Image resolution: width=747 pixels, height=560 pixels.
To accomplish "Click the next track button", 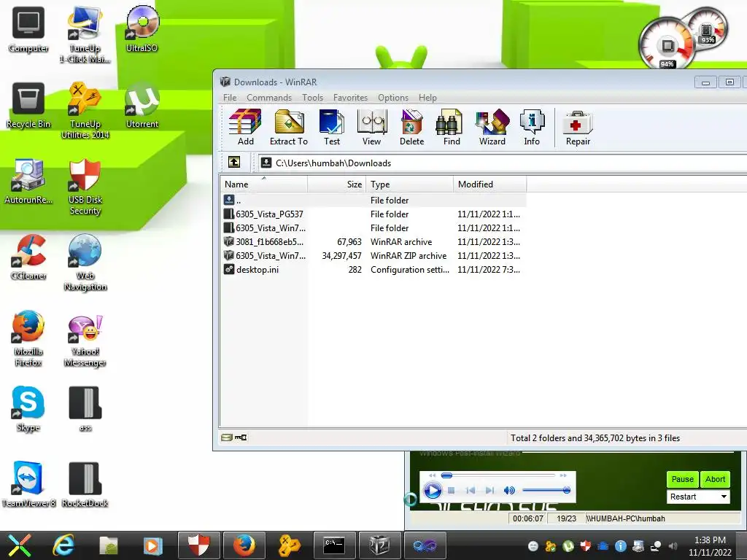I will coord(489,490).
